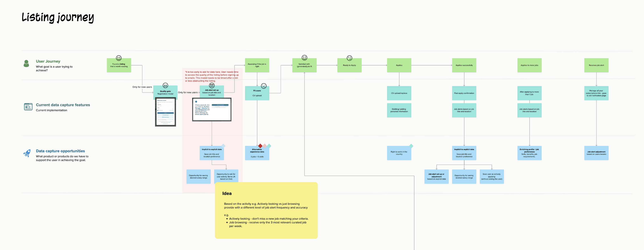
Task: Click the user silhouette icon beside User Journey
Action: pyautogui.click(x=26, y=63)
